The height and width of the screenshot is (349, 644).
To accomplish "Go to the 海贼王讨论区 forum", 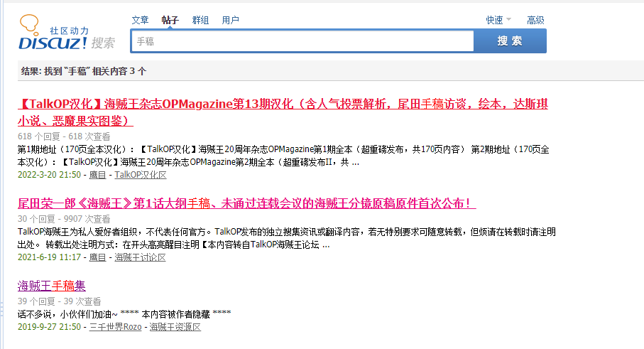I will [140, 257].
